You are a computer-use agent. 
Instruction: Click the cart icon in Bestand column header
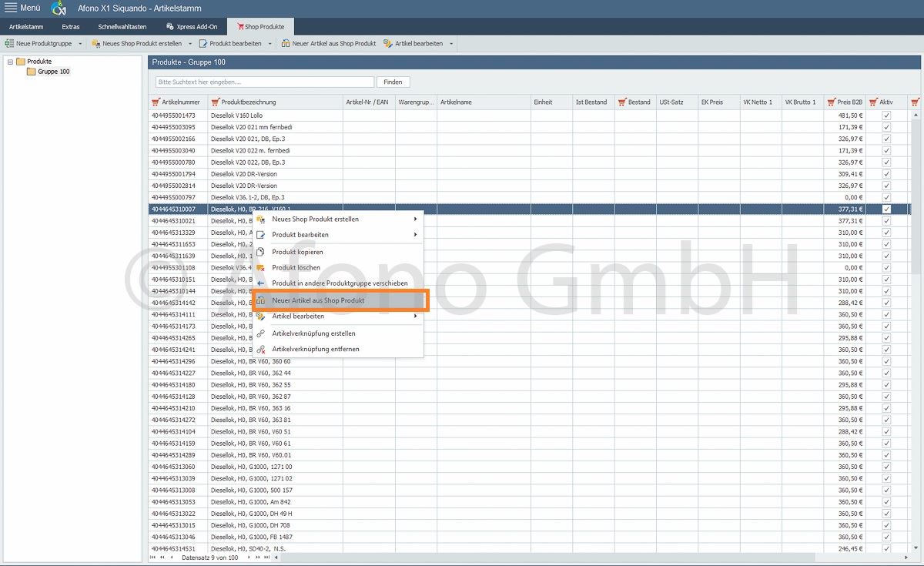[x=622, y=102]
